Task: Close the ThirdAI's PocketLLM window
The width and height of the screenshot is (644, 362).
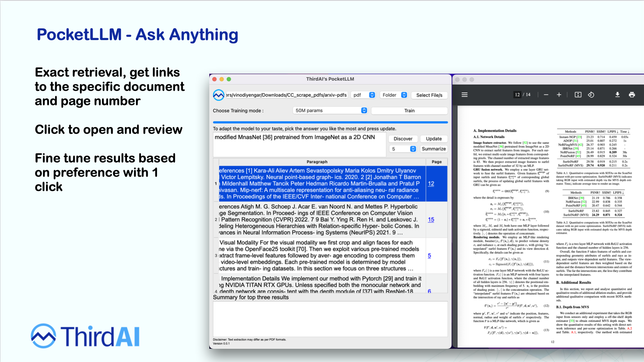Action: point(215,79)
